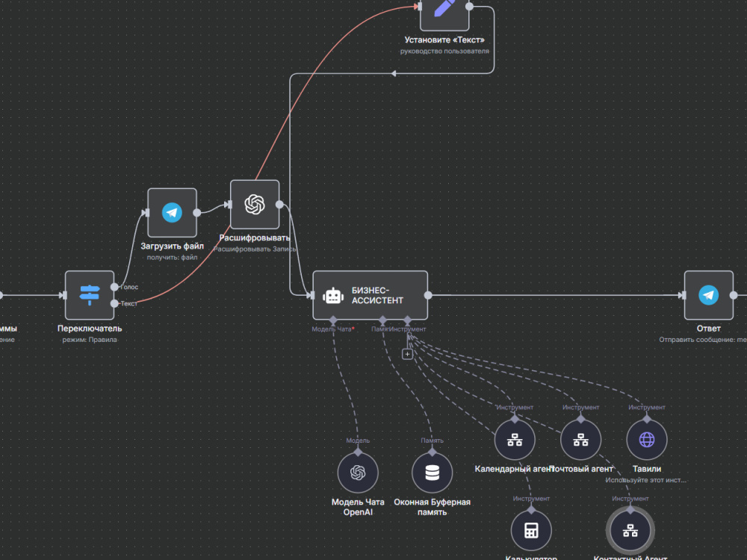This screenshot has height=560, width=747.
Task: Click the БИЗНЕС-АССИСТЕНТ robot agent node
Action: point(371,295)
